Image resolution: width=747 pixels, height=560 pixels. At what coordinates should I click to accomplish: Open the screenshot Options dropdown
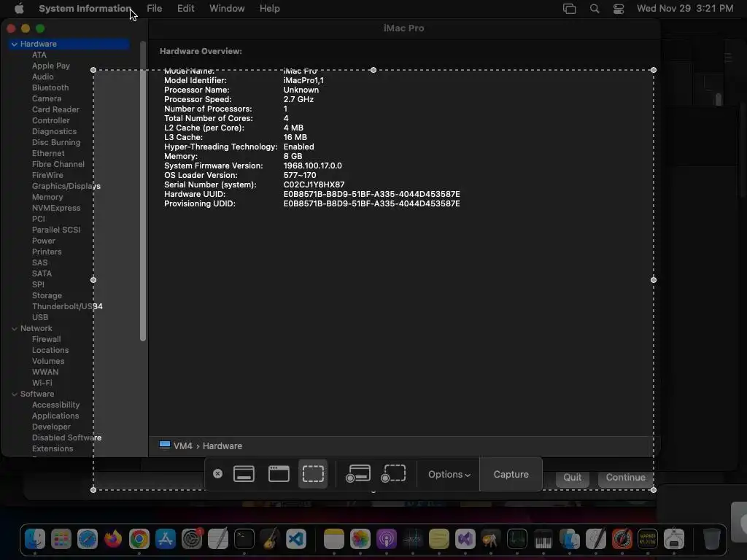pyautogui.click(x=449, y=474)
